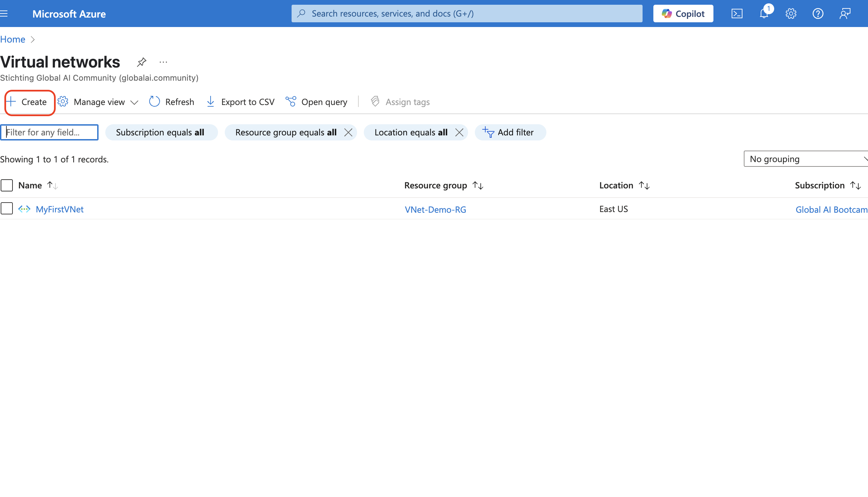Launch Copilot from the header

click(683, 14)
